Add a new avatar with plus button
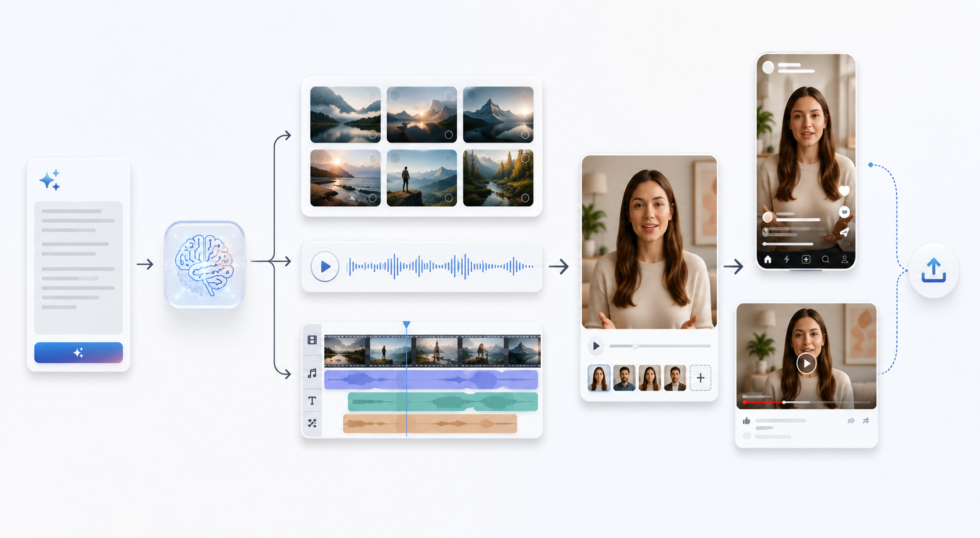This screenshot has width=980, height=538. [700, 378]
